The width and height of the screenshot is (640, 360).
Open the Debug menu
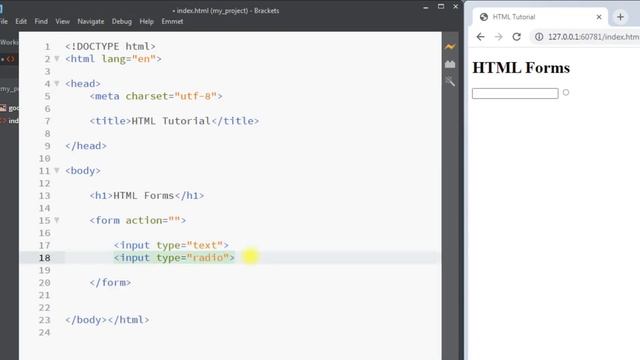click(x=122, y=21)
